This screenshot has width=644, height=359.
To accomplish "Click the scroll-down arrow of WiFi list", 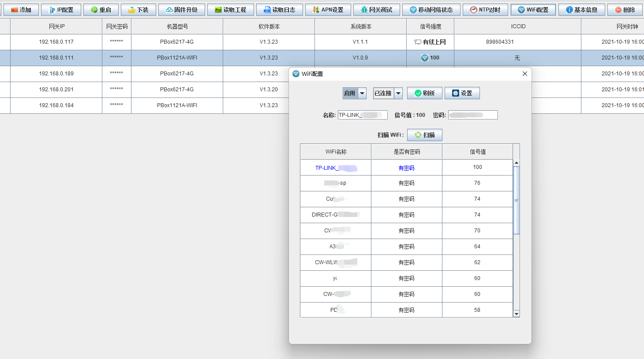I will click(x=517, y=314).
